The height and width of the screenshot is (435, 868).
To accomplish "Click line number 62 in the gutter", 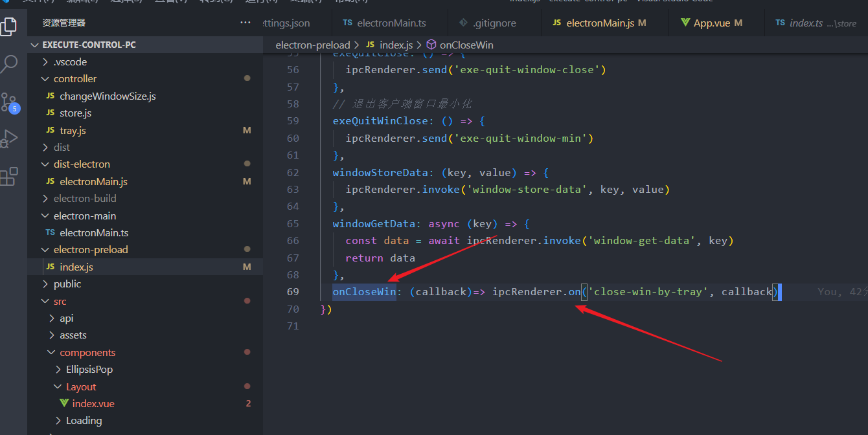I will [x=293, y=173].
